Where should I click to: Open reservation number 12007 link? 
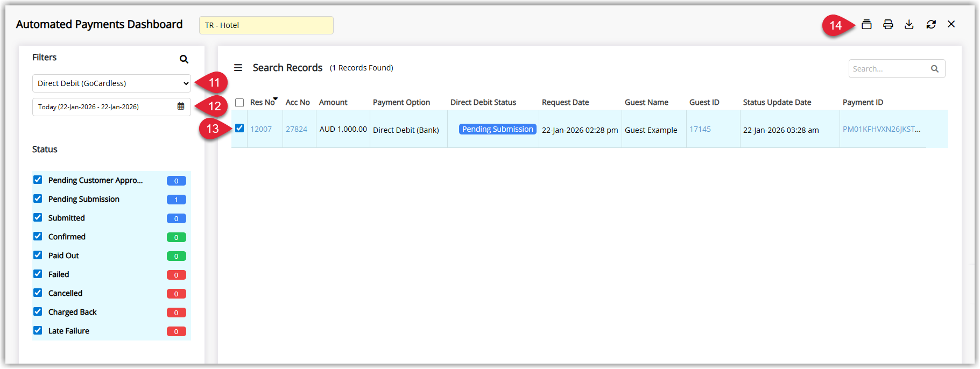[x=261, y=129]
